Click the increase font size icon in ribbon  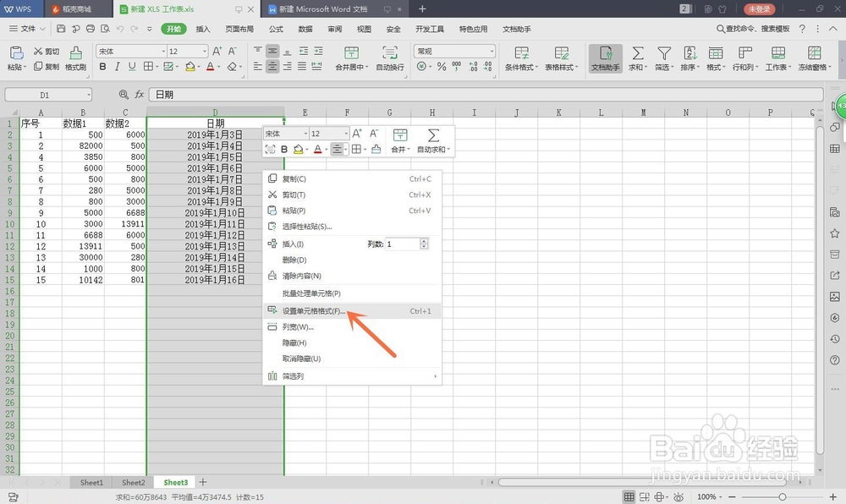tap(217, 52)
